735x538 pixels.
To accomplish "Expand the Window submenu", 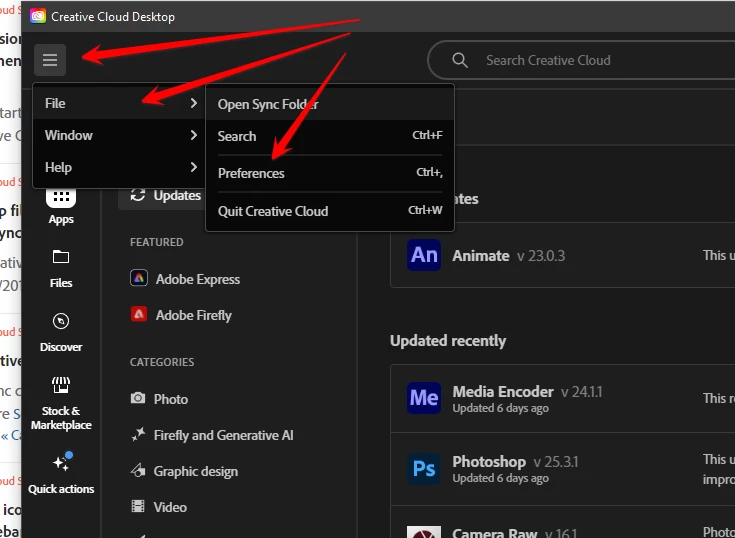I will pos(120,135).
